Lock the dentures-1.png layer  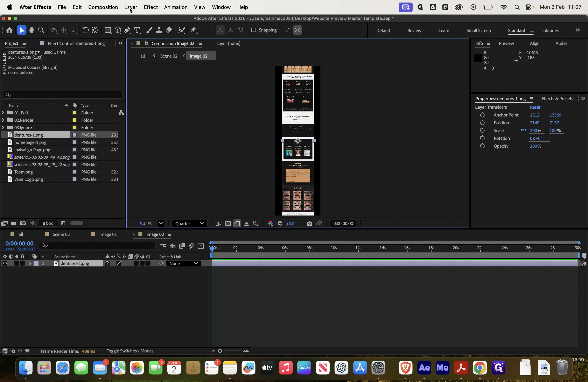pos(22,263)
